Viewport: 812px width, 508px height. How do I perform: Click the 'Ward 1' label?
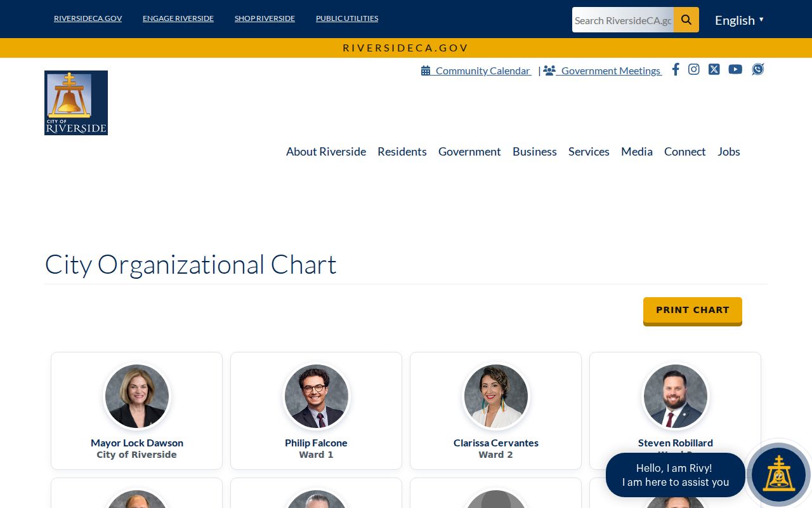click(316, 455)
